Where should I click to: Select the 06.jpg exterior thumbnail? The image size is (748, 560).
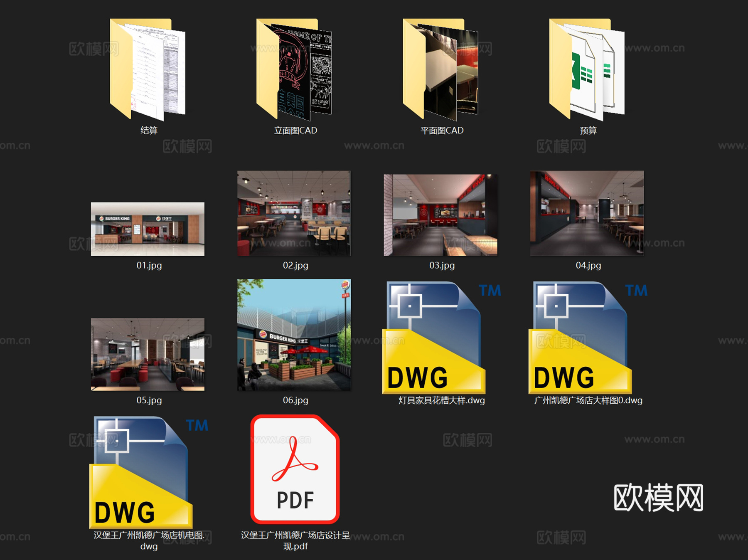(294, 335)
